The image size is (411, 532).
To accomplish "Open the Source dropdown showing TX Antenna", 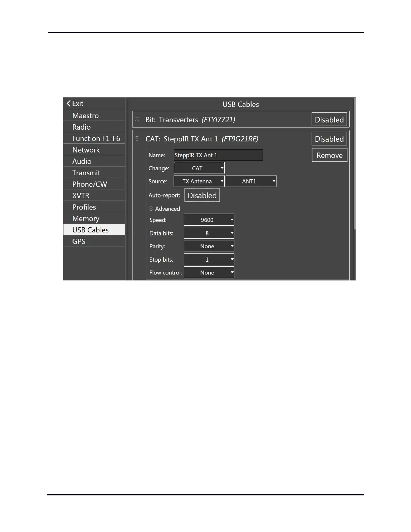I will click(x=199, y=181).
